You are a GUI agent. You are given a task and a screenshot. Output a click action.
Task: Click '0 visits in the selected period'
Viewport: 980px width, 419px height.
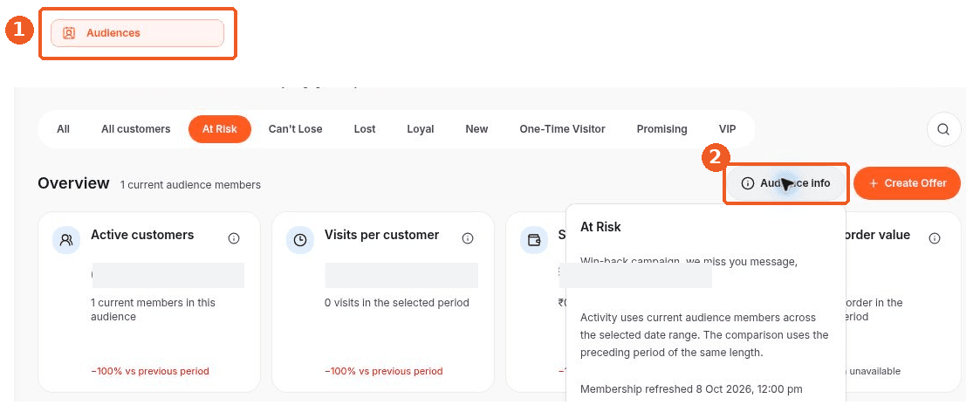point(397,303)
